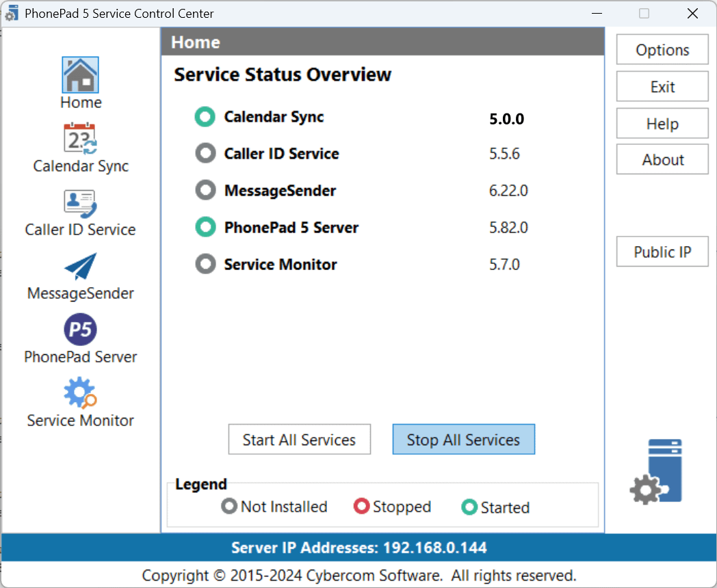
Task: Click the version number 5.82.0
Action: (x=508, y=227)
